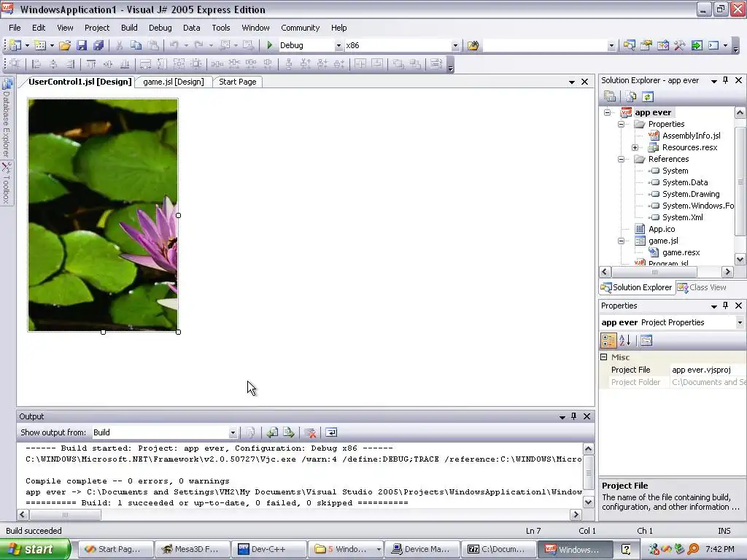Collapse the Properties folder in tree
This screenshot has width=747, height=560.
[x=622, y=124]
